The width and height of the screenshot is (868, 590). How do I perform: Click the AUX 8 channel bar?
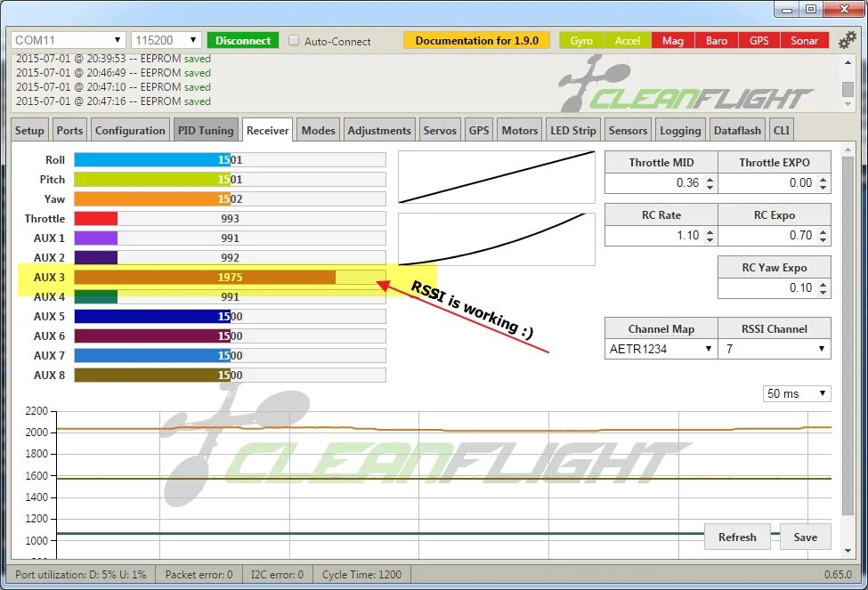pyautogui.click(x=230, y=376)
